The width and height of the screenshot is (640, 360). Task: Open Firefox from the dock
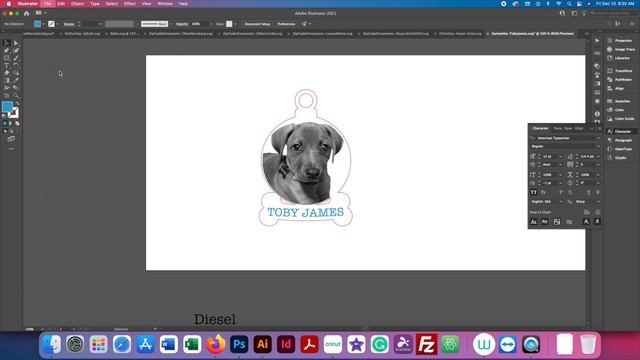(x=216, y=344)
